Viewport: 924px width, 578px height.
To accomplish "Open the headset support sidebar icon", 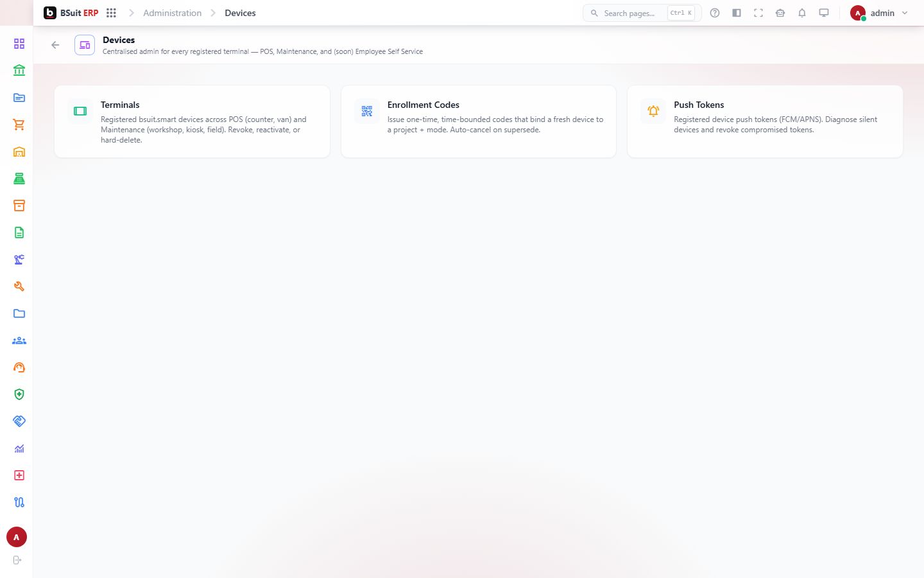I will (19, 367).
